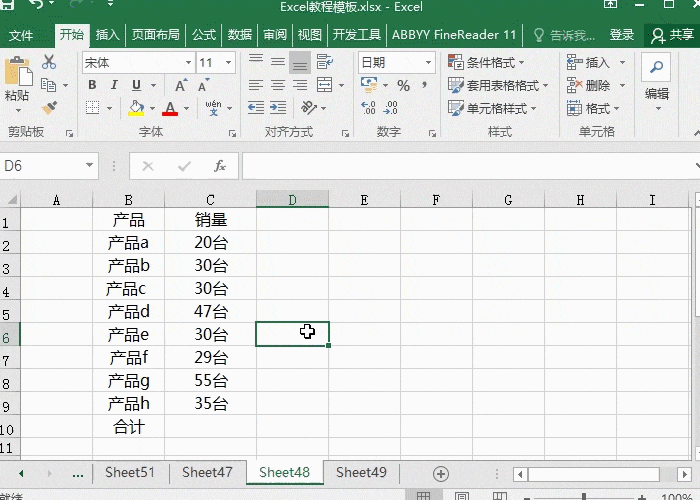The height and width of the screenshot is (500, 700).
Task: Open the 日期 number format dropdown
Action: (428, 62)
